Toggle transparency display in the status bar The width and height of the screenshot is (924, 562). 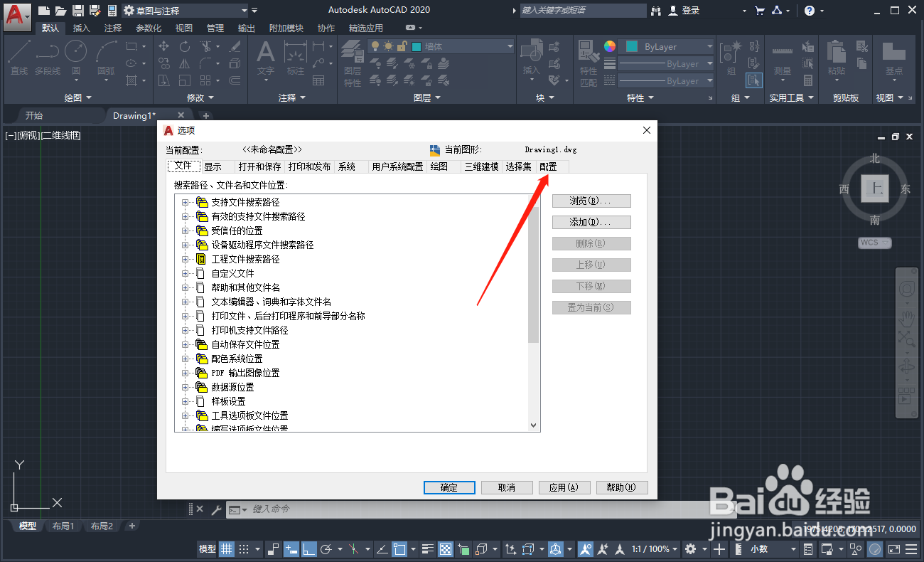(446, 549)
